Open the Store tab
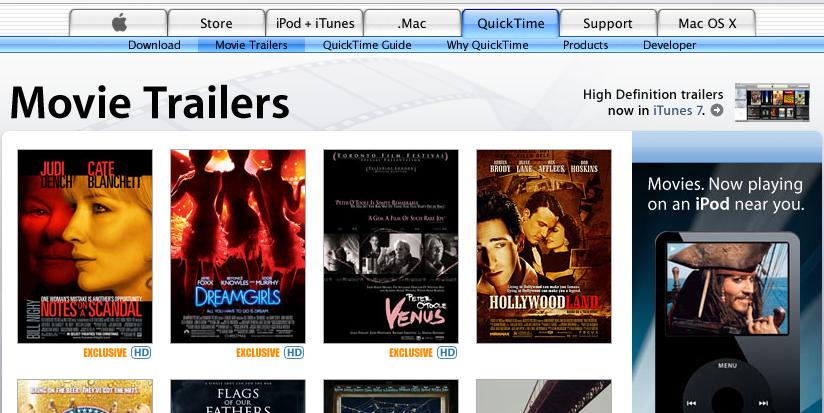The height and width of the screenshot is (413, 824). click(215, 23)
